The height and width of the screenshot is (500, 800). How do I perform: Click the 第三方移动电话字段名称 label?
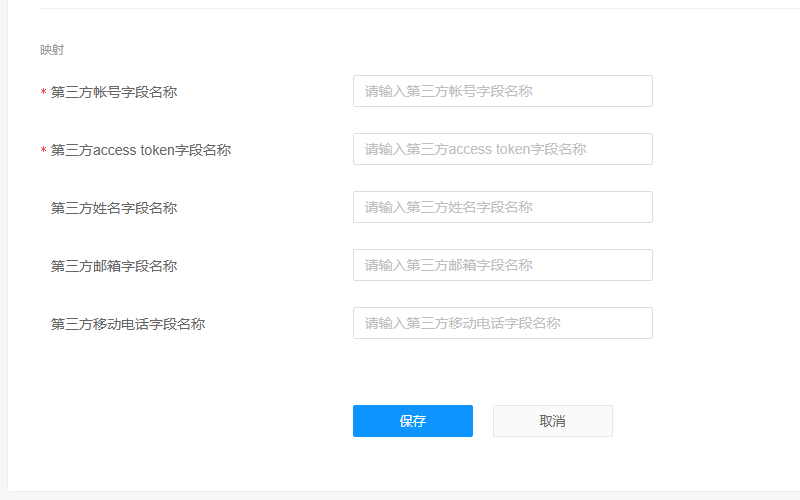click(128, 324)
